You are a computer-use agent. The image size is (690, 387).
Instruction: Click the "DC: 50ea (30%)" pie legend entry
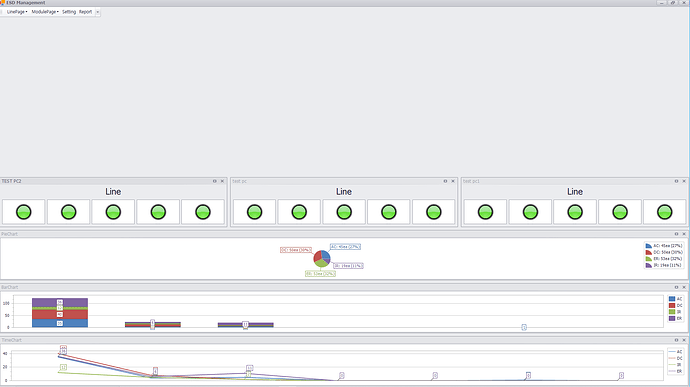(664, 252)
